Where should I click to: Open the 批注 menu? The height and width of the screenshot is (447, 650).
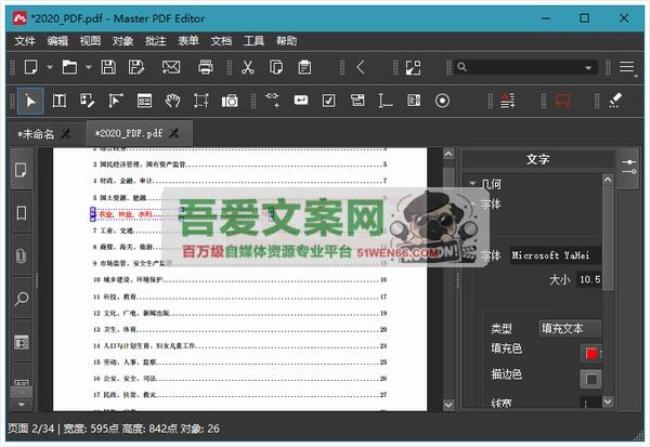pos(156,41)
